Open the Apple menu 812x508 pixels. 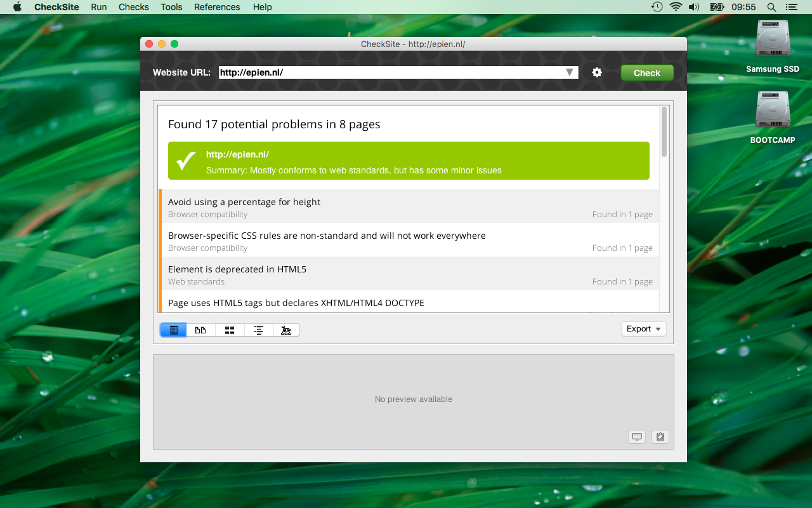point(17,7)
